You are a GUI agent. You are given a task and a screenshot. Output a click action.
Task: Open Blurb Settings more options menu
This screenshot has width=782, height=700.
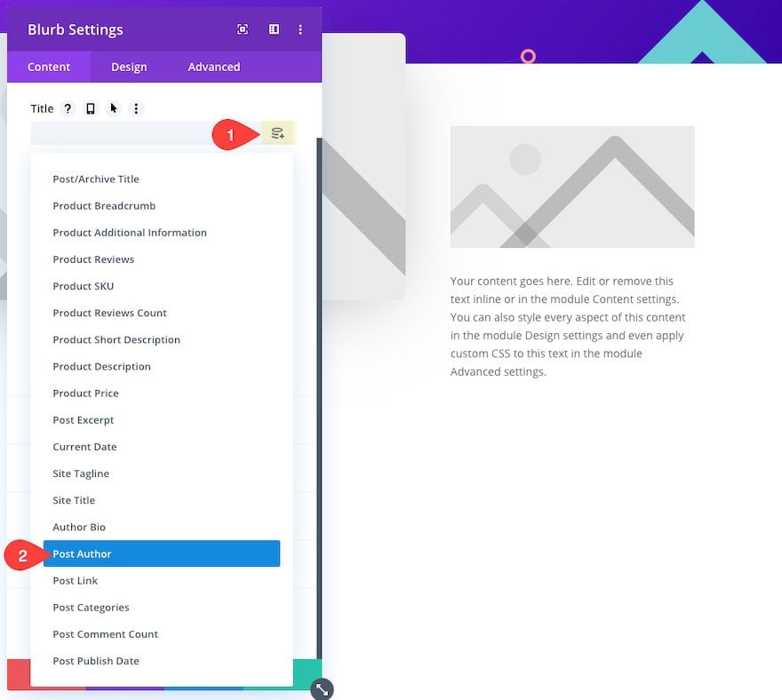300,29
